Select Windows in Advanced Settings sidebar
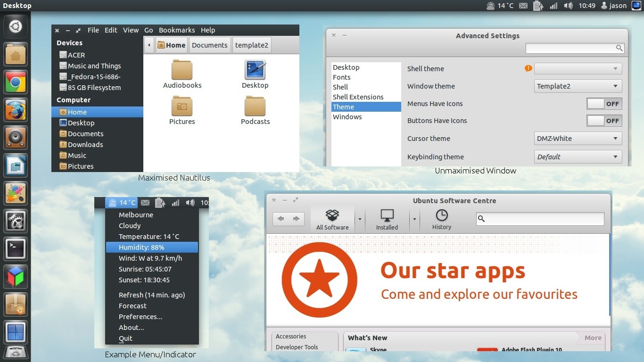Viewport: 644px width, 362px height. [366, 117]
